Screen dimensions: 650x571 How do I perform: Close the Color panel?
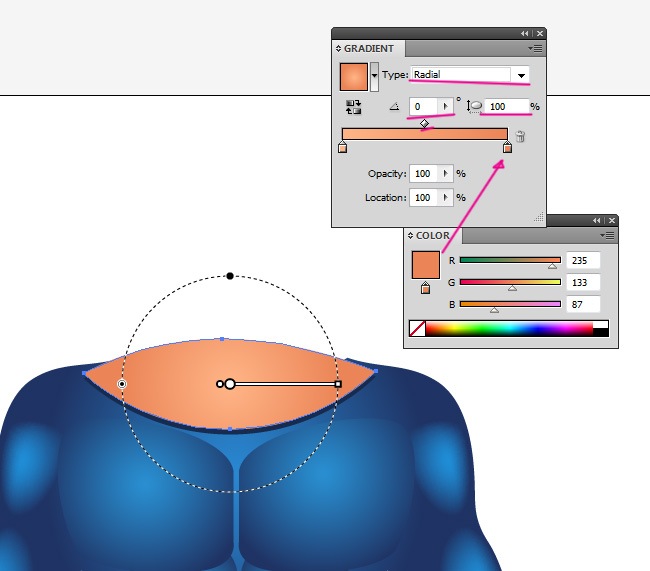click(x=612, y=221)
